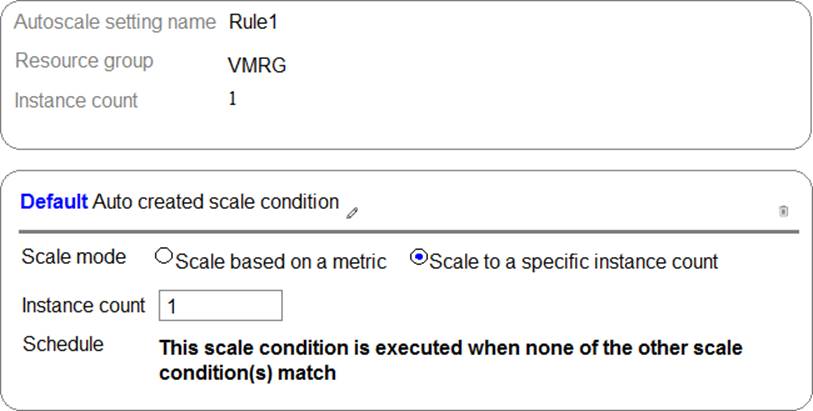The height and width of the screenshot is (411, 813).
Task: Select the 'Scale based on a metric' radio button
Action: [x=163, y=256]
